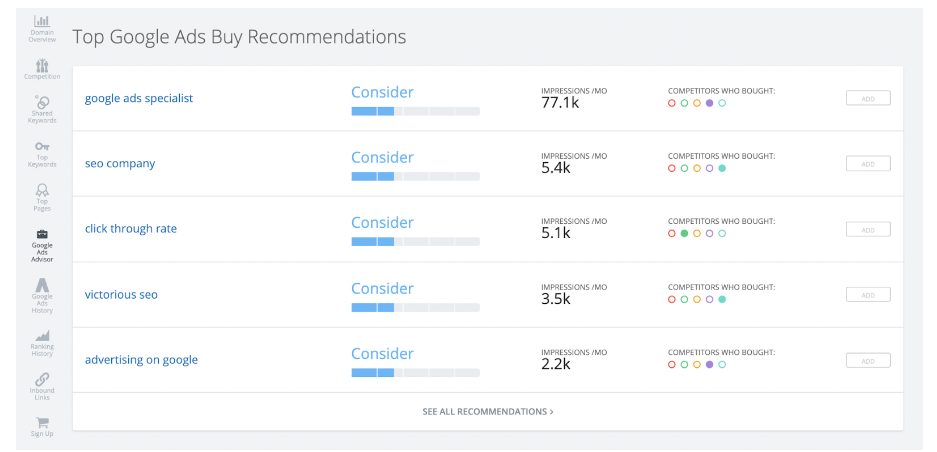
Task: Click the filled green competitor dot for 'click through rate'
Action: 684,234
